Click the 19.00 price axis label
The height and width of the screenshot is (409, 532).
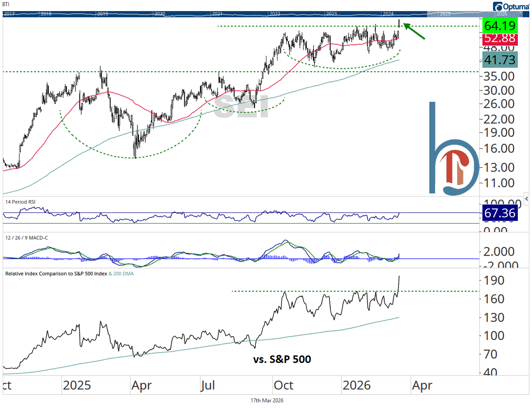click(x=499, y=133)
